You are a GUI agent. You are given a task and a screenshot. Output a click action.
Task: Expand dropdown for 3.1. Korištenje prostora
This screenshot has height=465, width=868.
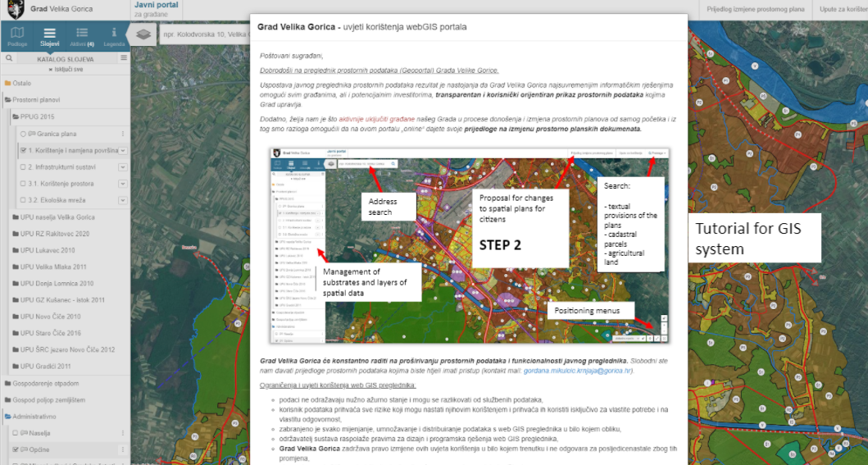tap(123, 184)
